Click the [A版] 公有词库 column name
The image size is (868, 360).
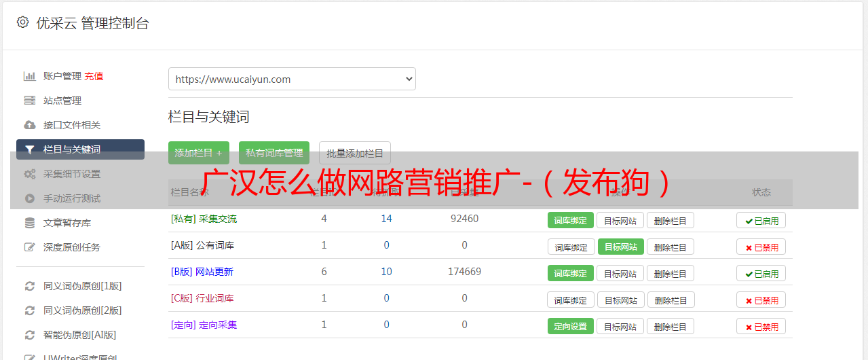click(x=202, y=245)
